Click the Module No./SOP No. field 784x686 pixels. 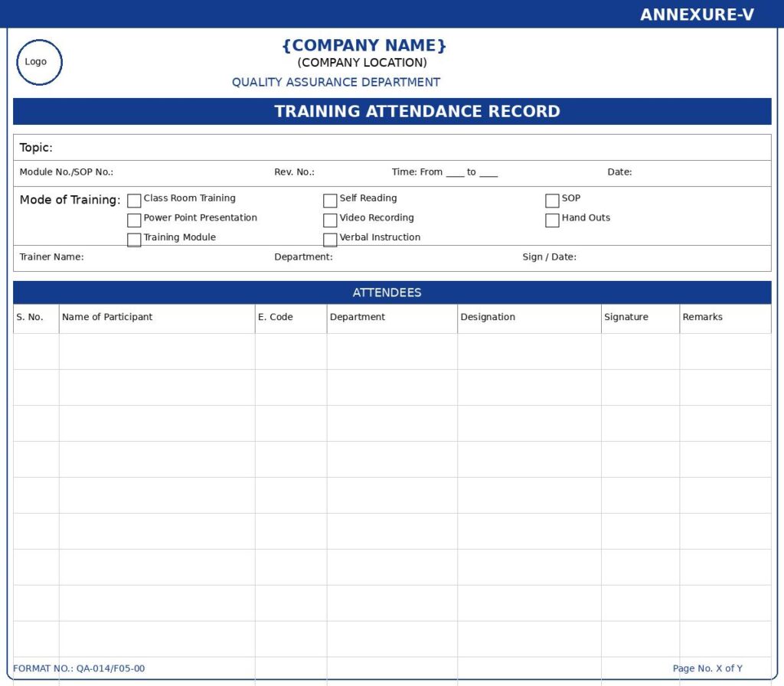click(x=67, y=172)
